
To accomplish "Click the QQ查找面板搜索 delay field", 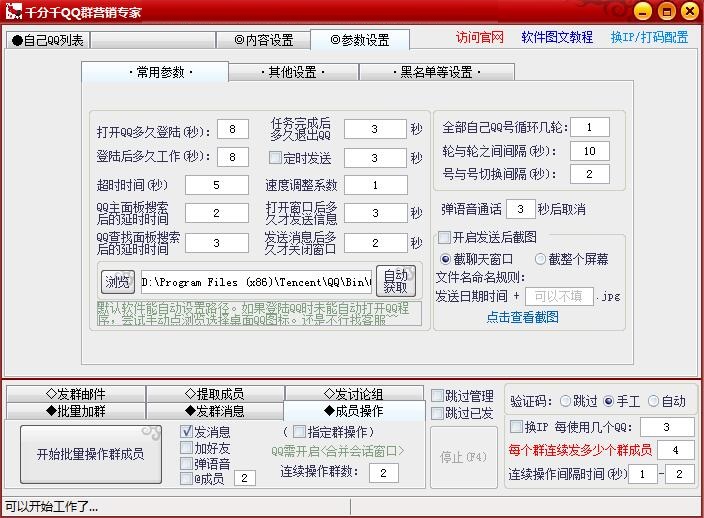I will (x=217, y=243).
